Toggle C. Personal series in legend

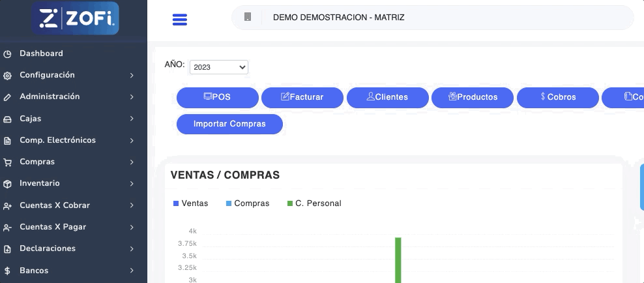pos(314,203)
